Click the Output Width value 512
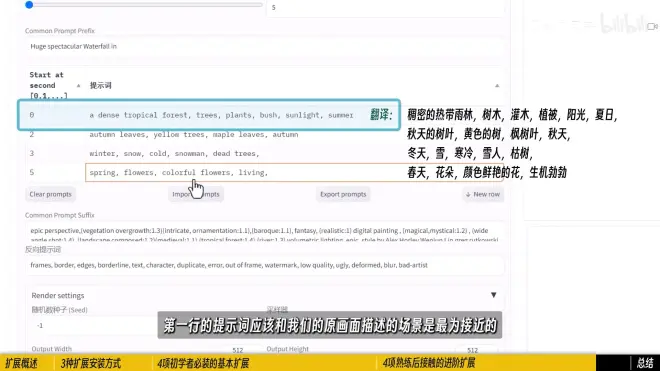The width and height of the screenshot is (660, 371). click(238, 350)
